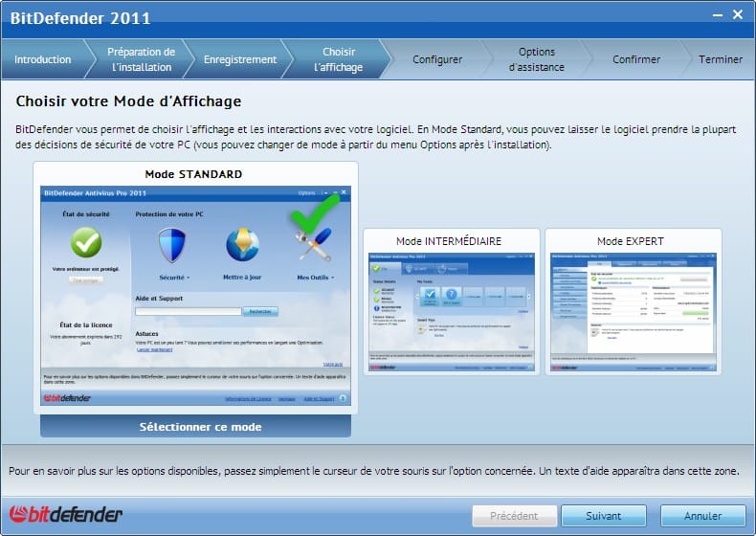The width and height of the screenshot is (756, 536).
Task: Open the Enregistrement step
Action: click(240, 59)
